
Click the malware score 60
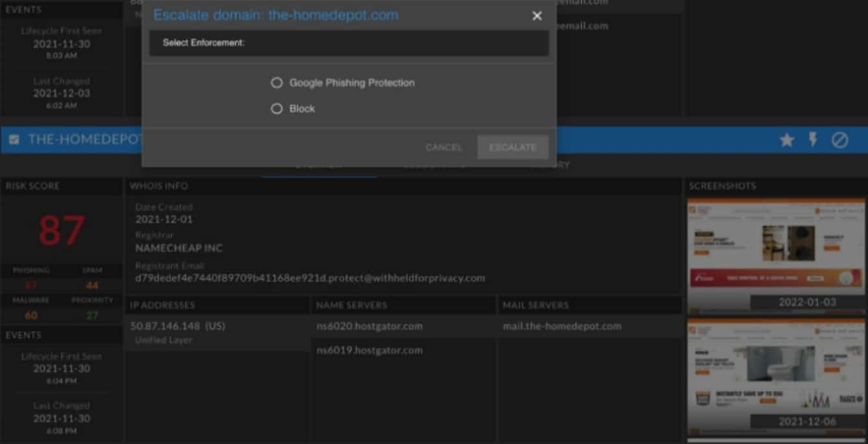[31, 315]
